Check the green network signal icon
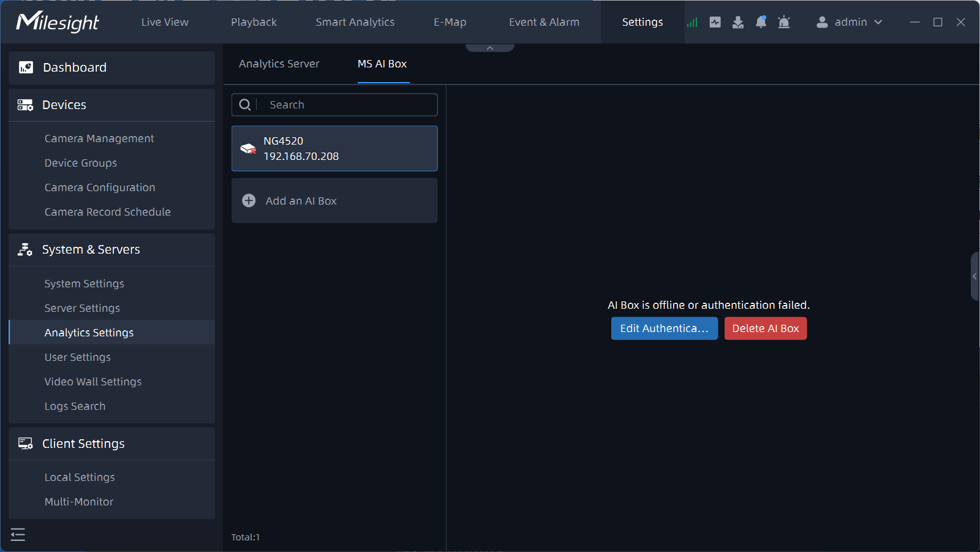The image size is (980, 552). [692, 22]
